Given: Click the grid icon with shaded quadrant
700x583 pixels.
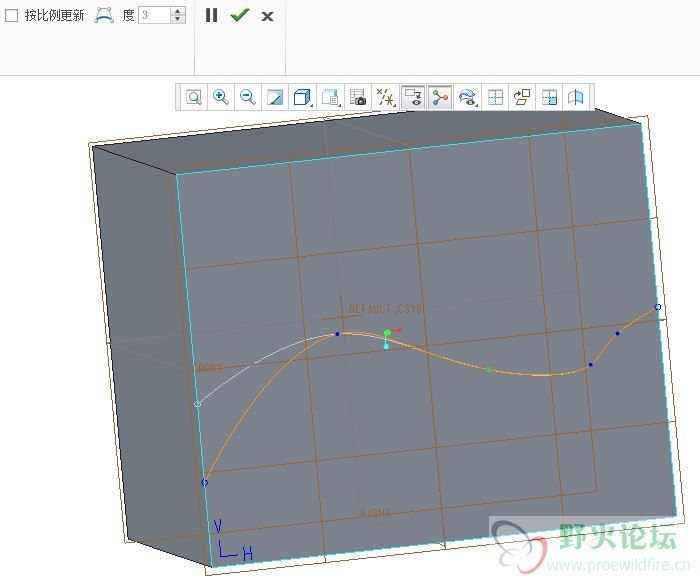Looking at the screenshot, I should tap(549, 97).
